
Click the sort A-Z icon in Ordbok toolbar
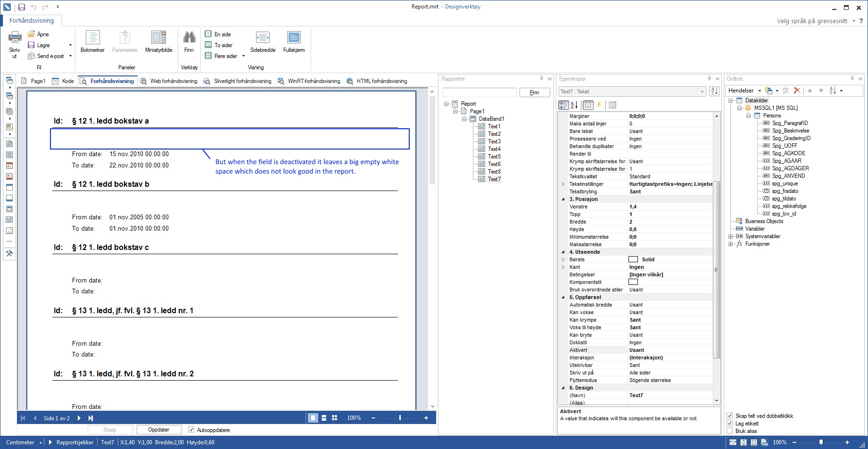tap(833, 91)
